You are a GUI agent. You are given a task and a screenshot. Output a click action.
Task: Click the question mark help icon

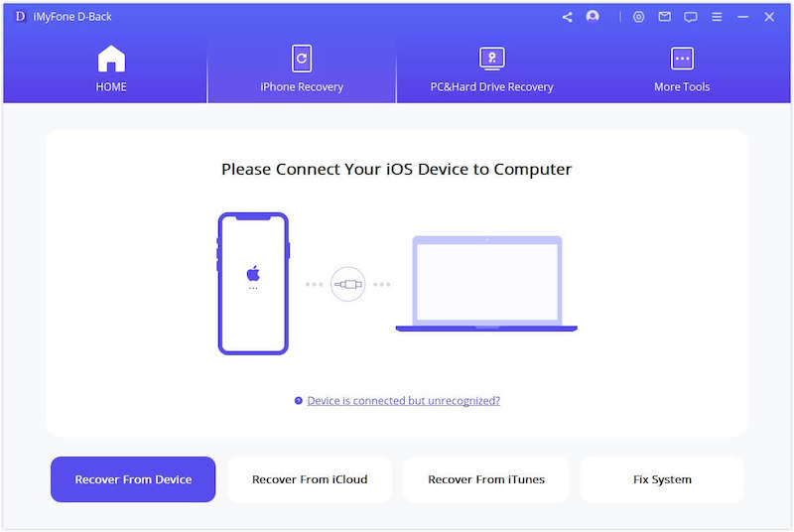pos(298,401)
